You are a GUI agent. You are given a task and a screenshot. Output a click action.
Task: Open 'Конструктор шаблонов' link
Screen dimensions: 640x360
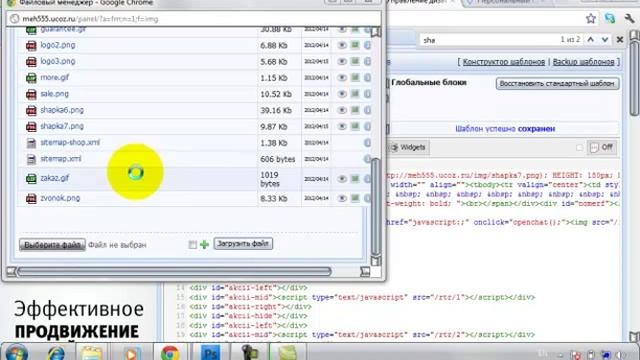[x=504, y=62]
